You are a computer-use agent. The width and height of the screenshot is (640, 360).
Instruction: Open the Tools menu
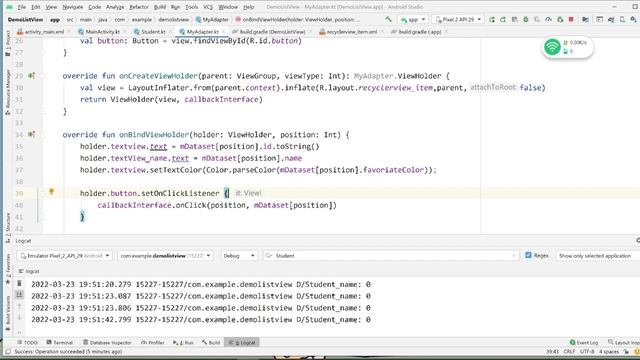[191, 7]
